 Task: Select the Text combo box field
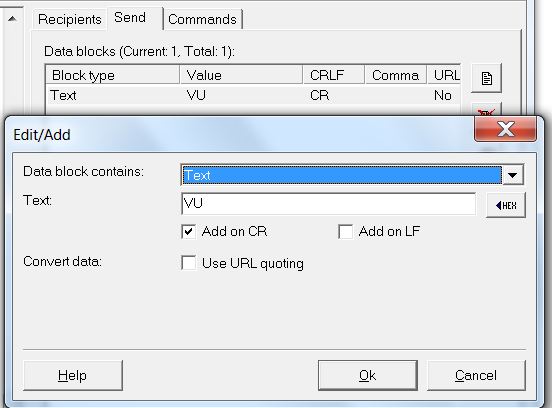tap(341, 175)
